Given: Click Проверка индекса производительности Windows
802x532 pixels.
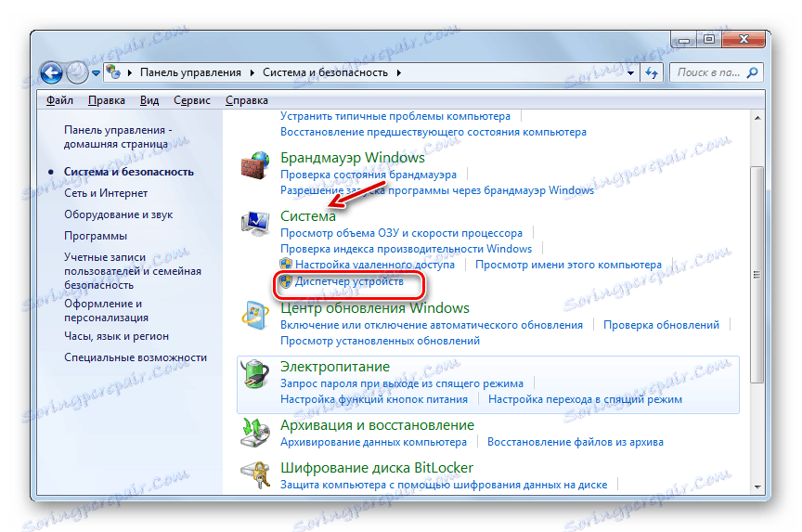Looking at the screenshot, I should click(x=407, y=249).
